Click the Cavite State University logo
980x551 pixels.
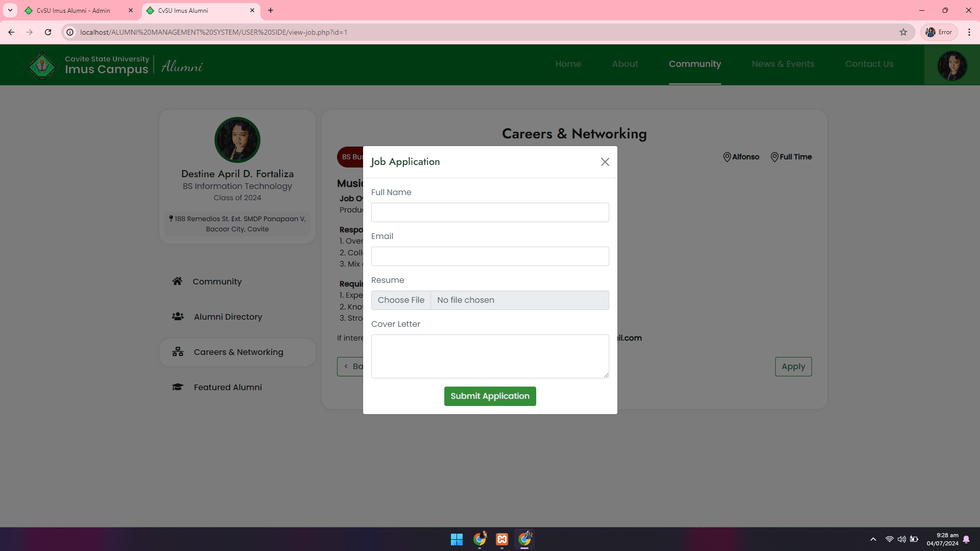42,65
